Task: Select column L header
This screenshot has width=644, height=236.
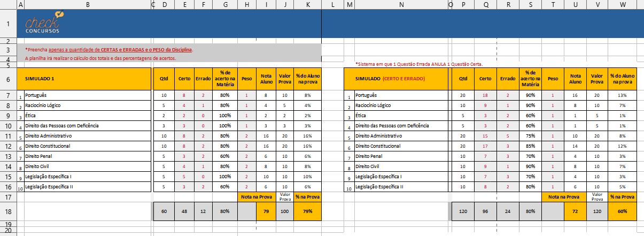Action: [332, 4]
